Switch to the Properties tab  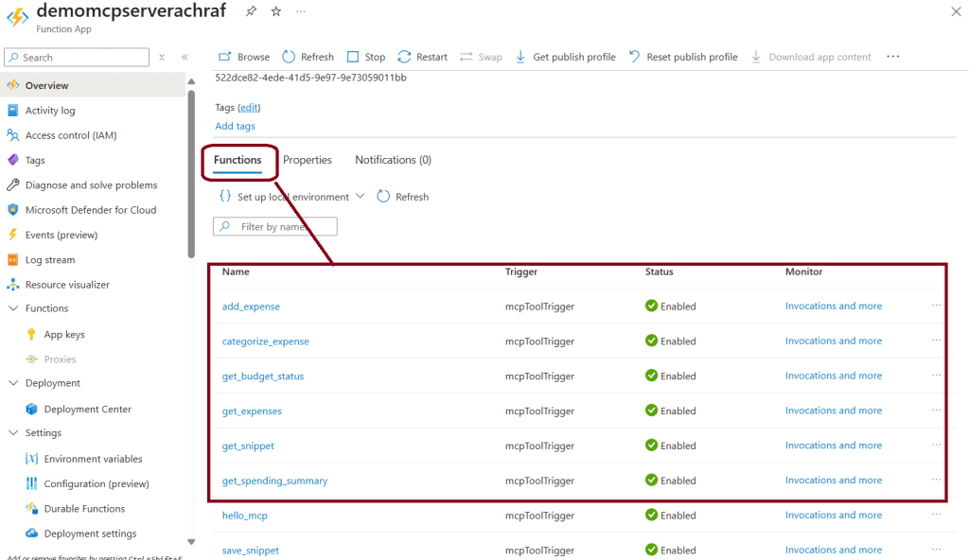point(308,160)
